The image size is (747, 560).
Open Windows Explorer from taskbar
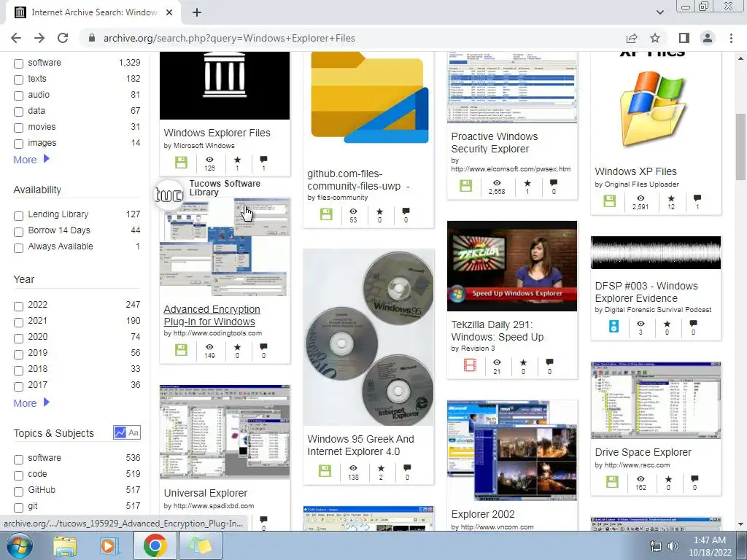click(x=65, y=545)
